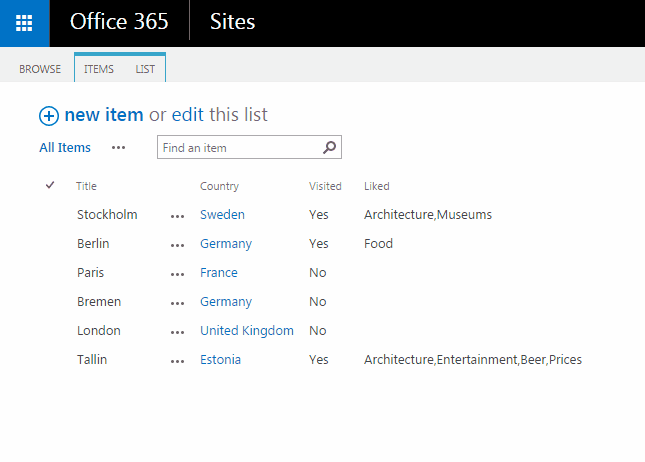
Task: Open the United Kingdom country link
Action: [247, 331]
